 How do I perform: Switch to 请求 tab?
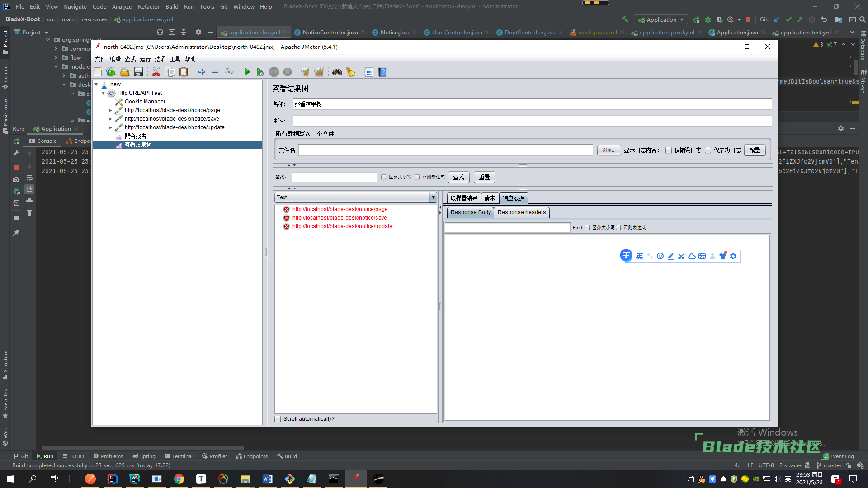point(490,198)
